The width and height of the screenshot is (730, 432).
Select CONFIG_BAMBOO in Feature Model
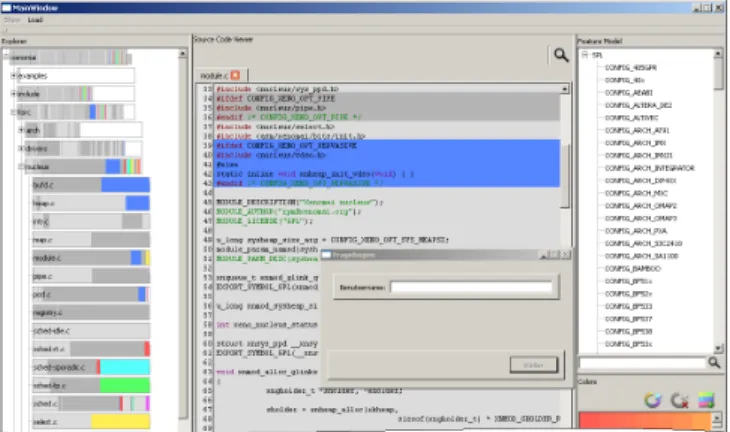pyautogui.click(x=633, y=269)
